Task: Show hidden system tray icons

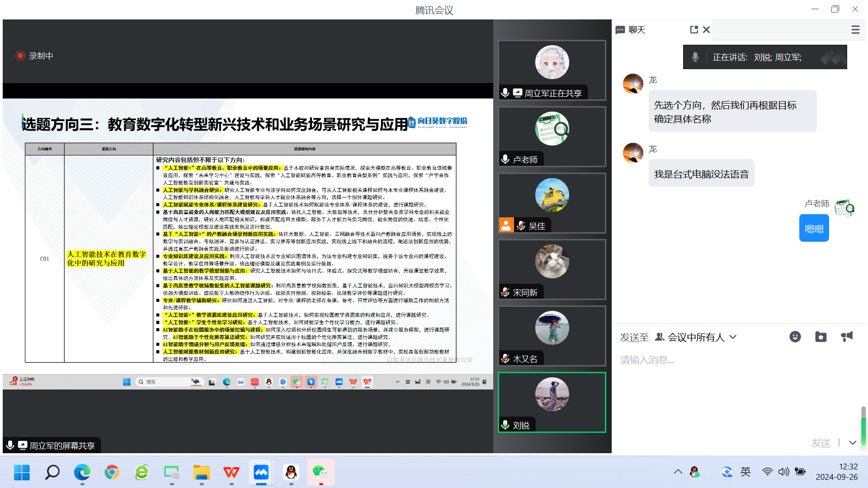Action: (678, 472)
